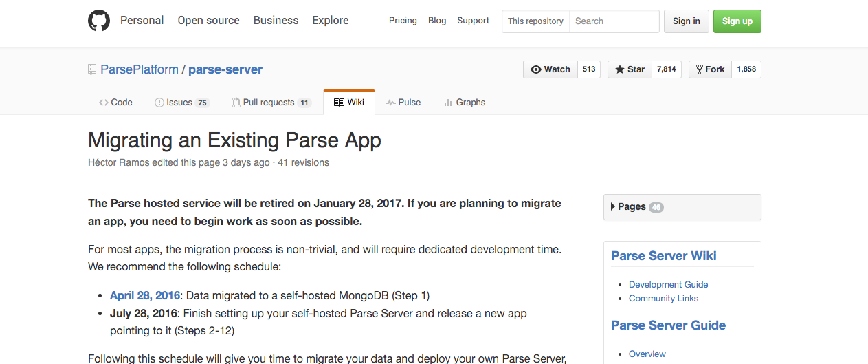Select the Wiki tab

pos(349,103)
